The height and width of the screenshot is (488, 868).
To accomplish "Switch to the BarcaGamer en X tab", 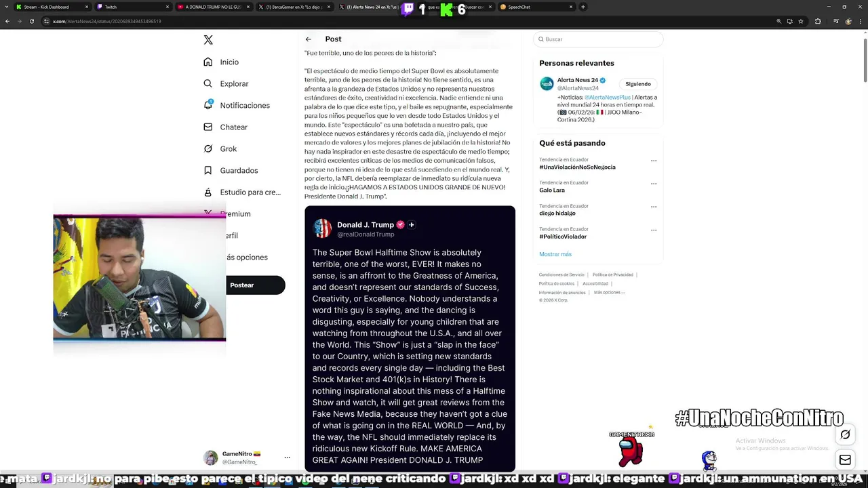I will pyautogui.click(x=294, y=7).
